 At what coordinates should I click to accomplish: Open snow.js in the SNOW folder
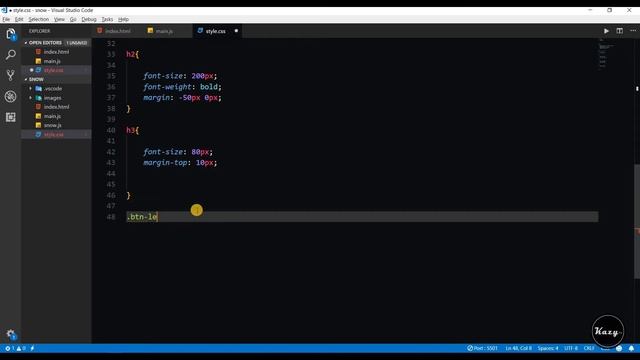[53, 125]
